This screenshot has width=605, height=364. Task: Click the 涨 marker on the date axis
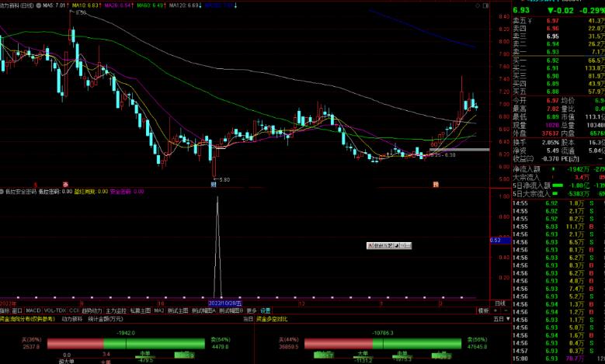click(x=65, y=185)
